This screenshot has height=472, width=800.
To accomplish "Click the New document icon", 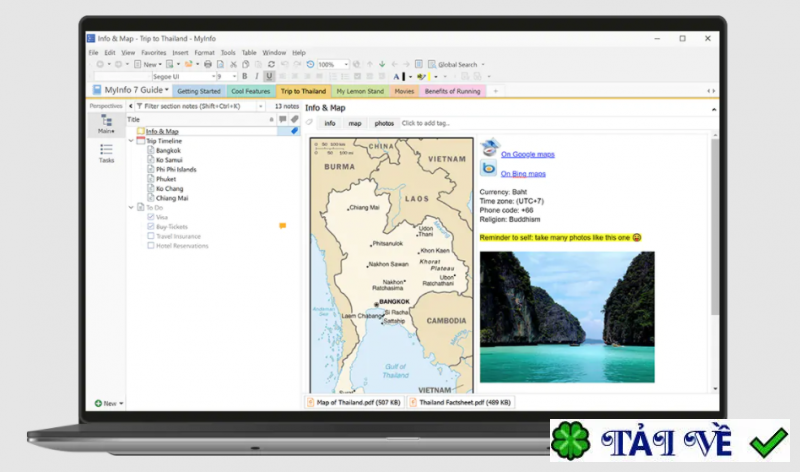I will coord(138,64).
